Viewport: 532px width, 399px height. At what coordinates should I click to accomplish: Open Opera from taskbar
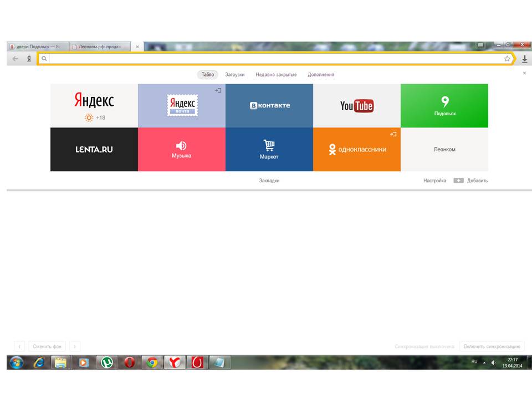point(129,362)
